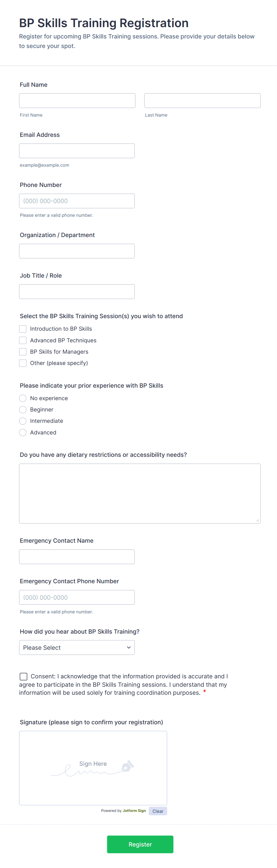Check the Advanced BP Techniques option
277x868 pixels.
23,340
